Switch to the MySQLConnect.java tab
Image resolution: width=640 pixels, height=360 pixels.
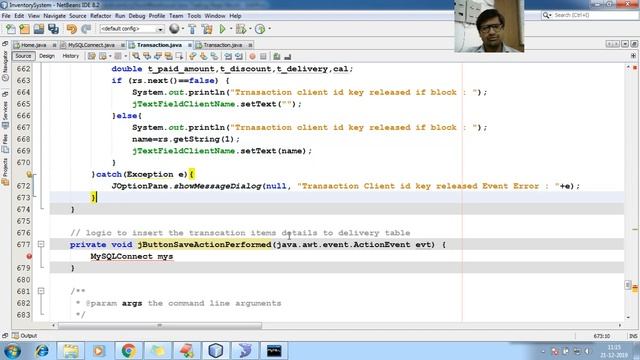pyautogui.click(x=91, y=45)
